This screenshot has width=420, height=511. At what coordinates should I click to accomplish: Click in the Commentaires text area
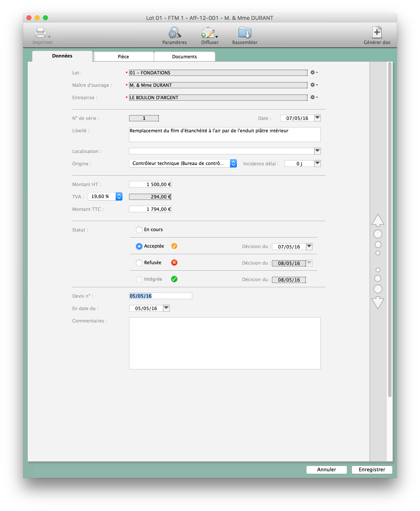click(x=224, y=343)
